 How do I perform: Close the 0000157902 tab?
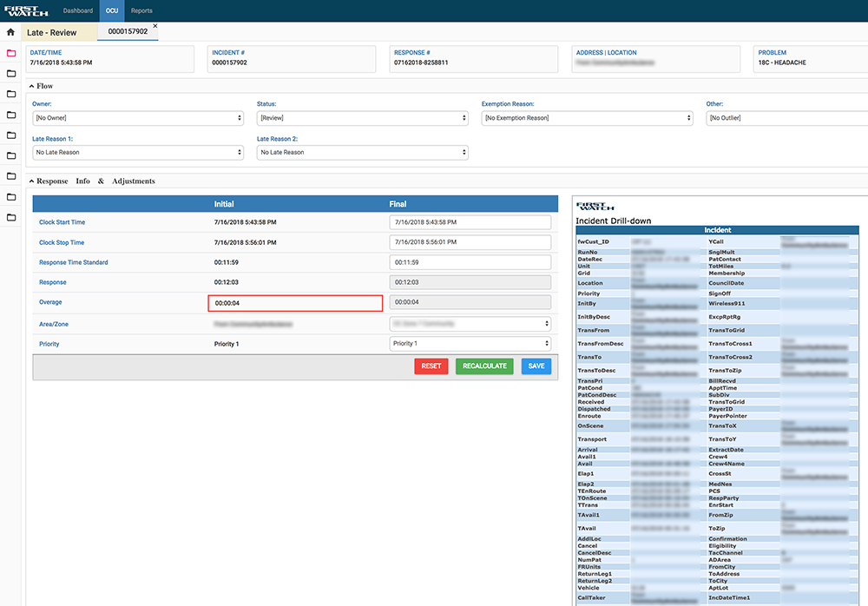point(155,26)
